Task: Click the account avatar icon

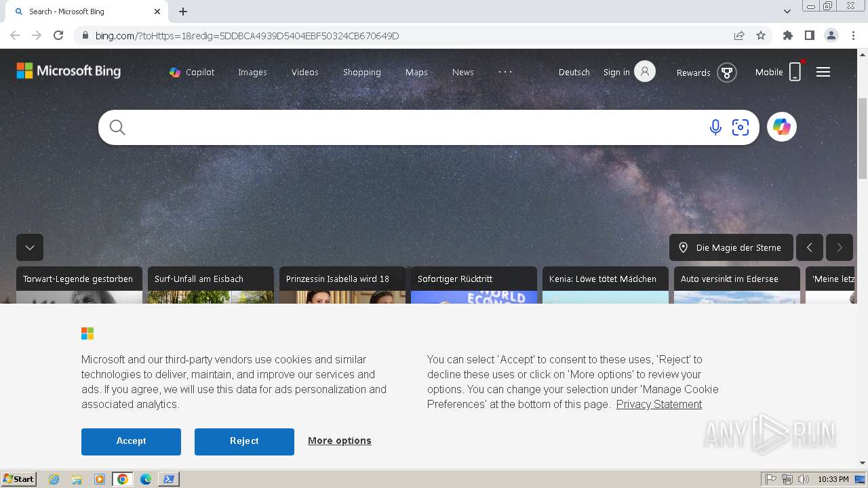Action: (x=645, y=71)
